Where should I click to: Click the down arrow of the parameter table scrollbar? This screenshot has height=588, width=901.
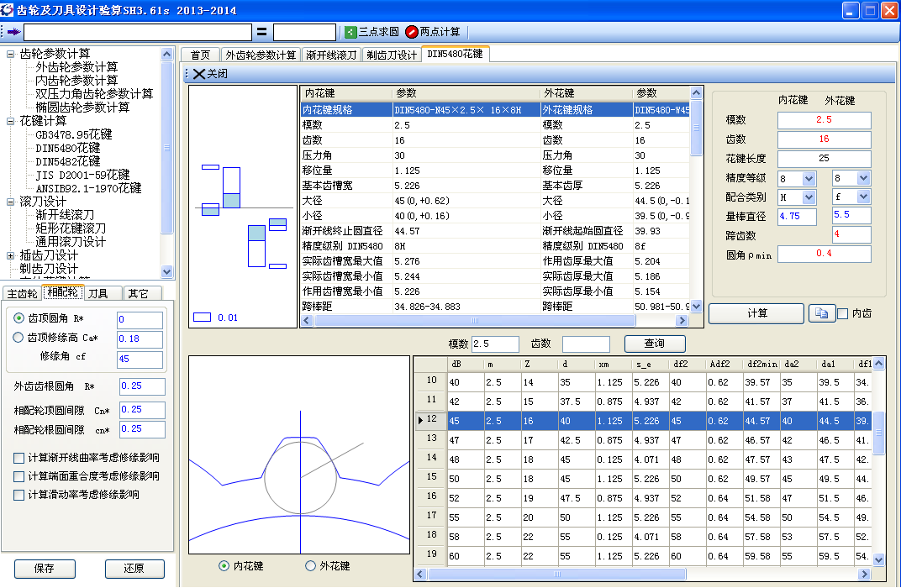[696, 307]
